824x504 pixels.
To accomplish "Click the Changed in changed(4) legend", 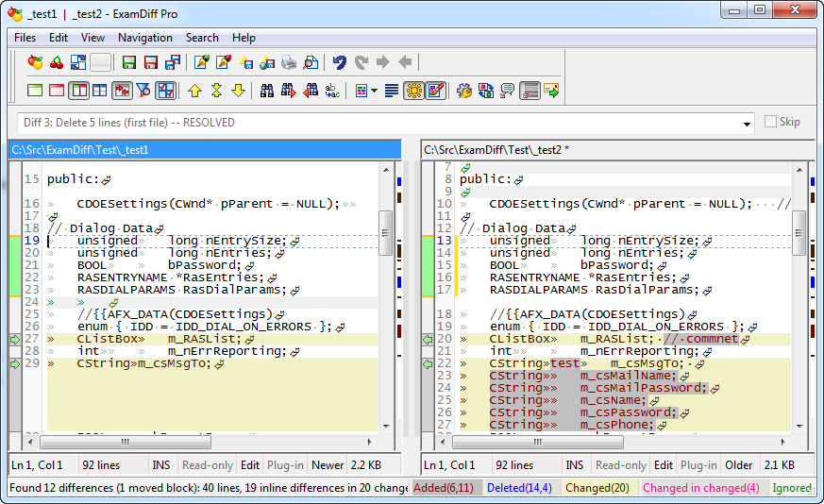I will tap(701, 488).
